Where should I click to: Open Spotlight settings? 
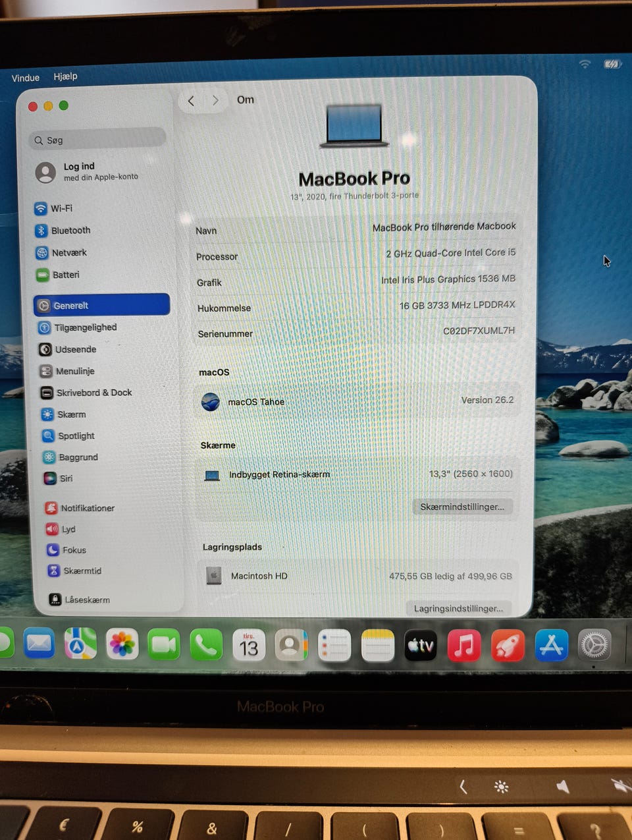[68, 435]
